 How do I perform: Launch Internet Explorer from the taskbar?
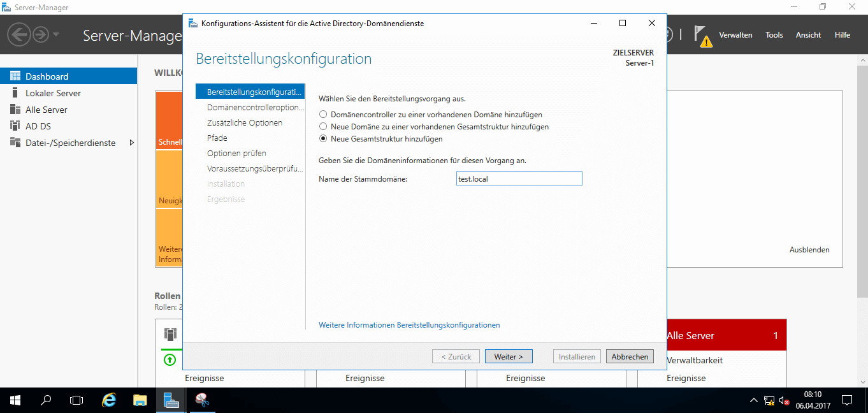110,400
